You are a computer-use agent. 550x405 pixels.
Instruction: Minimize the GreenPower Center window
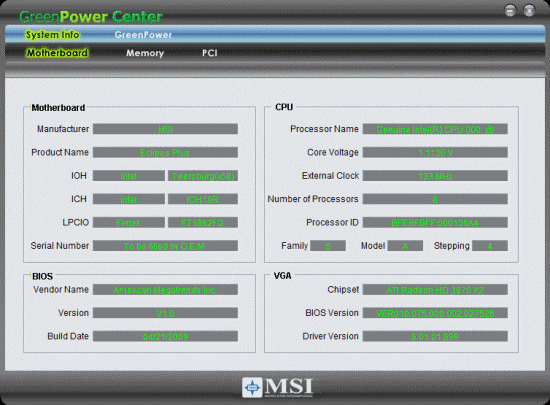click(x=510, y=11)
